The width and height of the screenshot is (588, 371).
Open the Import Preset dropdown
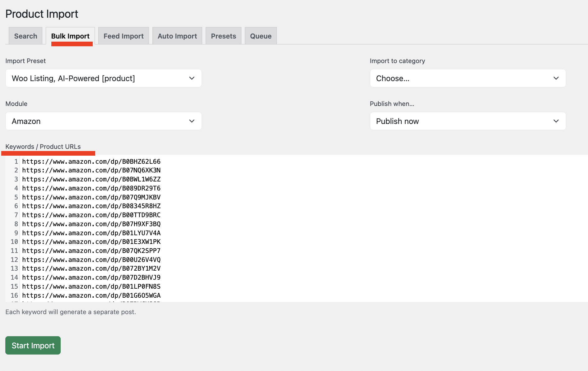coord(103,78)
